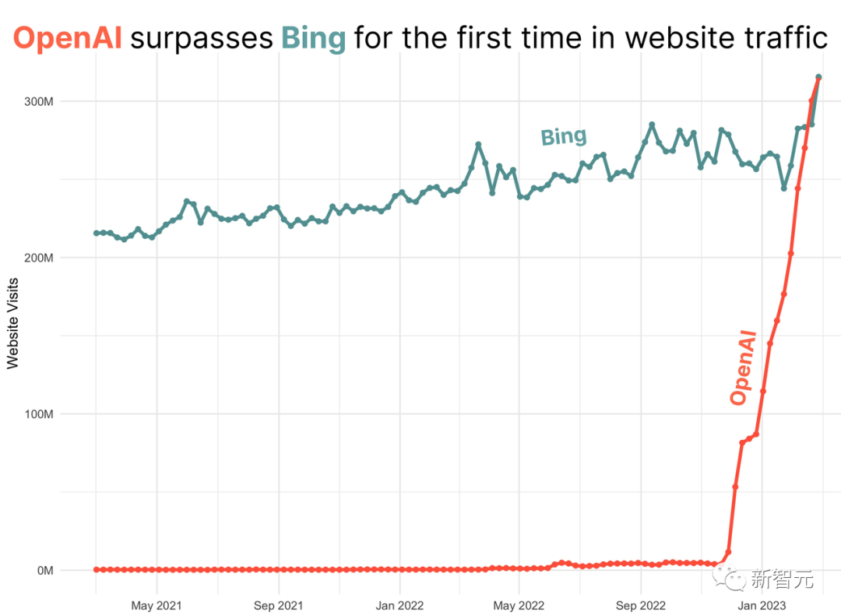Viewport: 841px width, 616px height.
Task: Click the first Bing data point at left
Action: pyautogui.click(x=97, y=233)
